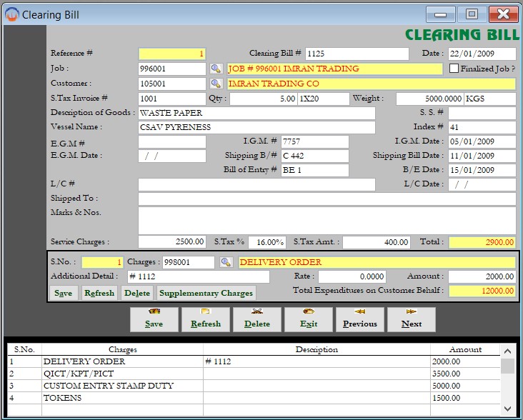Click the E.G.M # field
The height and width of the screenshot is (420, 523).
coord(172,142)
